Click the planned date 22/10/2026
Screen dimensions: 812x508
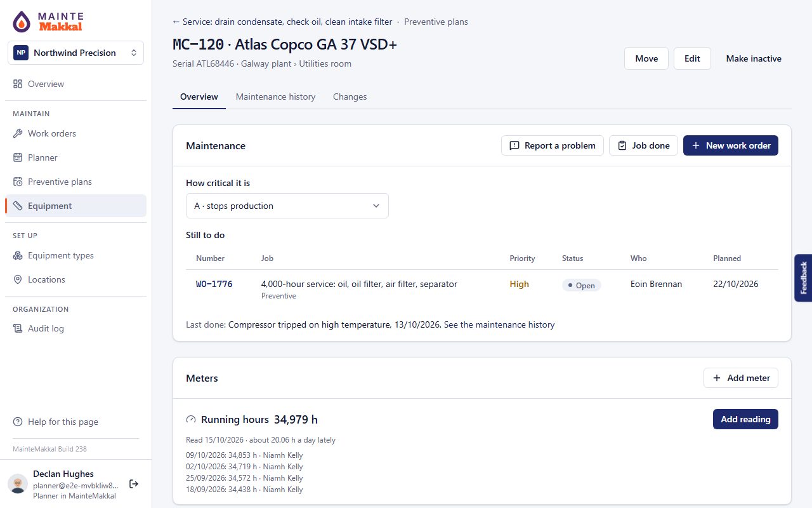coord(736,284)
